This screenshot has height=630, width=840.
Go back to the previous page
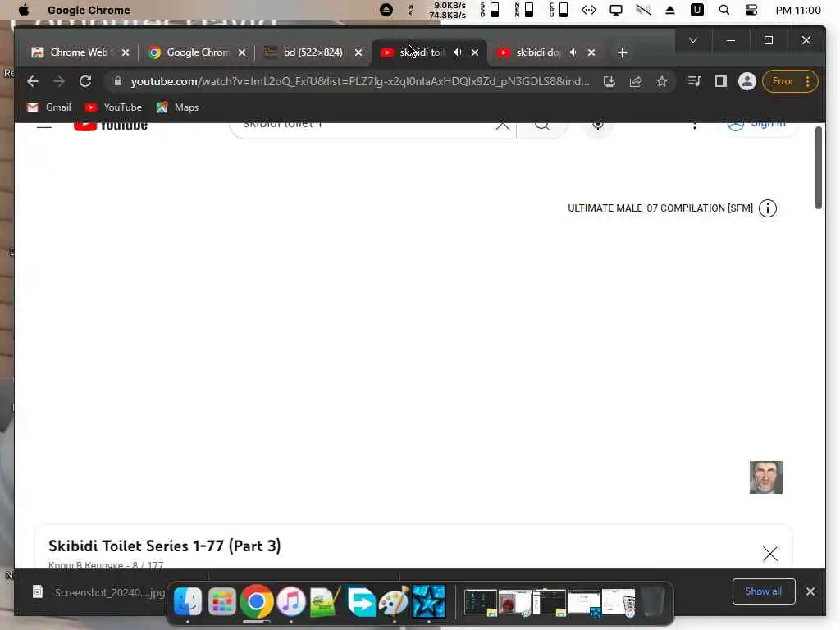[x=33, y=81]
